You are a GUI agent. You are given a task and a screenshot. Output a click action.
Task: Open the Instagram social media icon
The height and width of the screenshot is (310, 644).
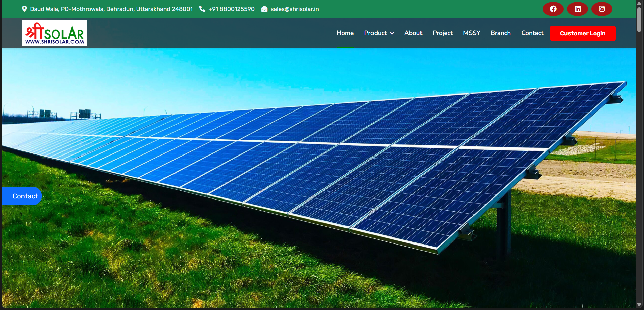(x=602, y=9)
